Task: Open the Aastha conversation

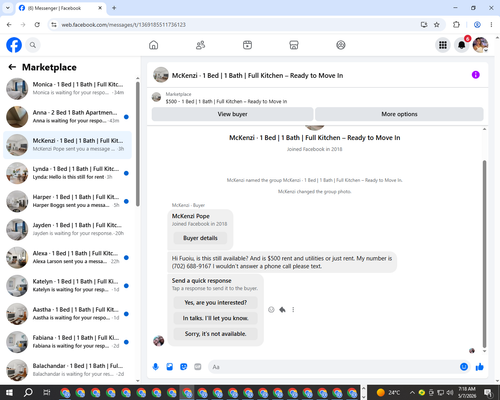Action: pyautogui.click(x=67, y=314)
